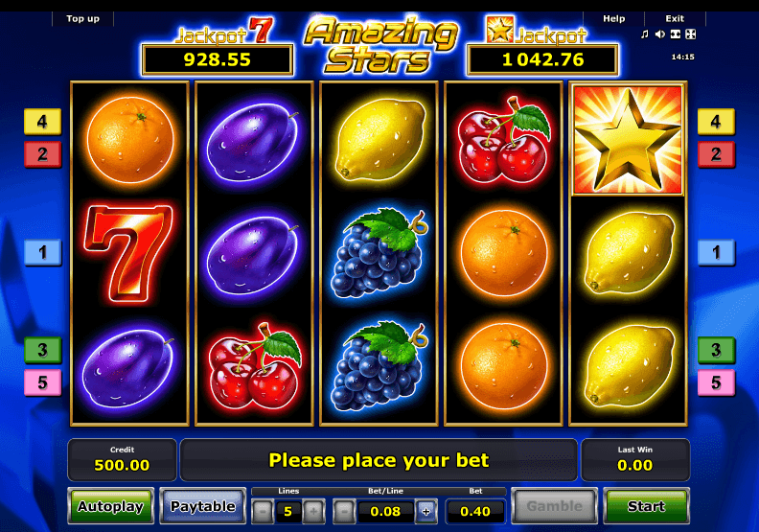The height and width of the screenshot is (532, 759).
Task: Toggle fullscreen mode icon
Action: (x=691, y=35)
